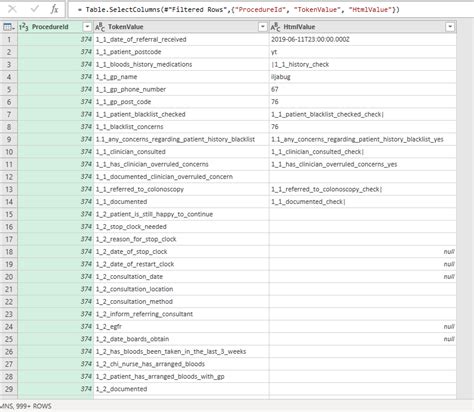Click cell 1_1_bloods_history_medications

point(181,64)
